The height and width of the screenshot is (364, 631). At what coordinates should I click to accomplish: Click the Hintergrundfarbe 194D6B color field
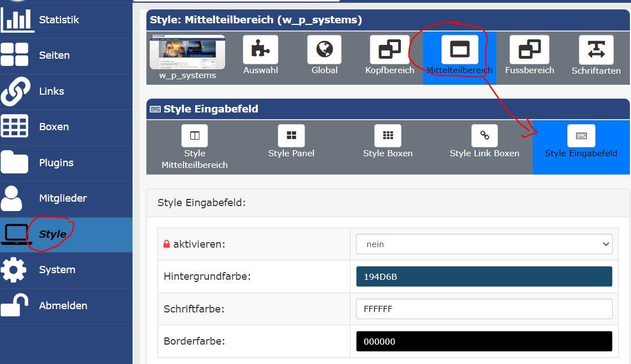click(x=484, y=276)
